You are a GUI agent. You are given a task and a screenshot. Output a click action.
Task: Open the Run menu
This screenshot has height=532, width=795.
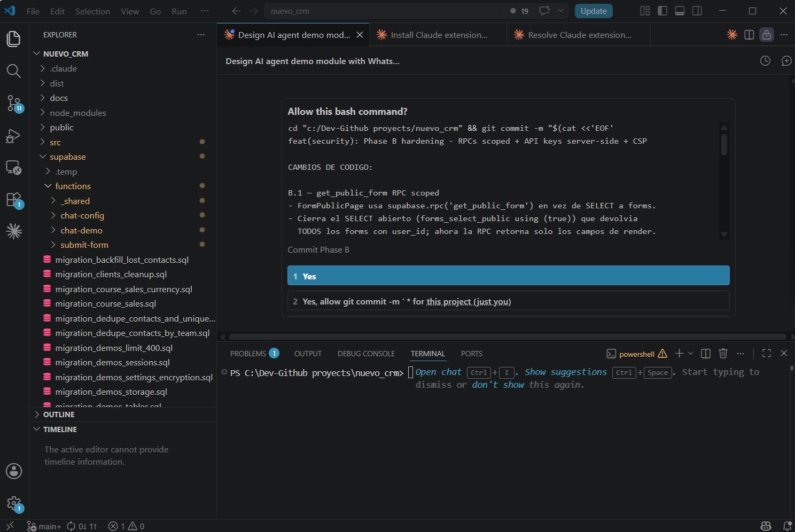179,11
